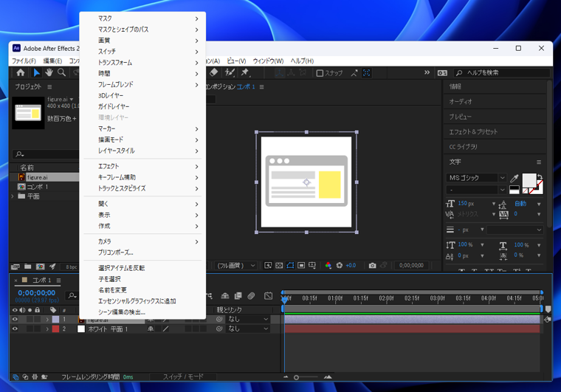Screen dimensions: 561x392
Task: Expand layer 1 properties arrow
Action: [x=47, y=320]
